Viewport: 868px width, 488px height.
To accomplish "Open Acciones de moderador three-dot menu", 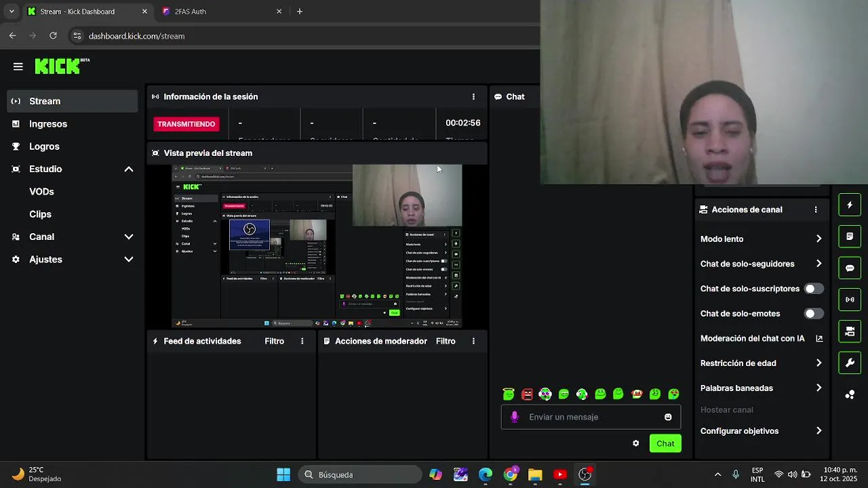I will click(x=473, y=342).
